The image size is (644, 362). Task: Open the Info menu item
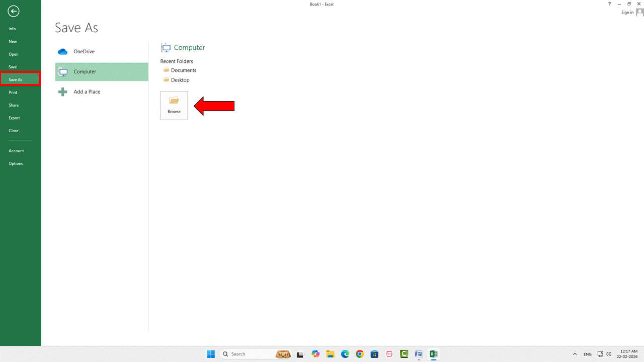point(12,29)
